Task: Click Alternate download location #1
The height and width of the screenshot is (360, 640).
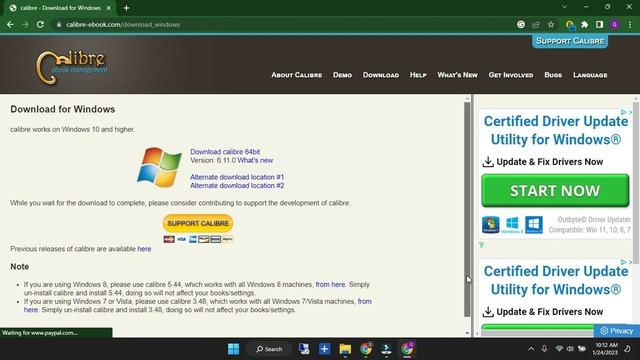Action: point(237,177)
